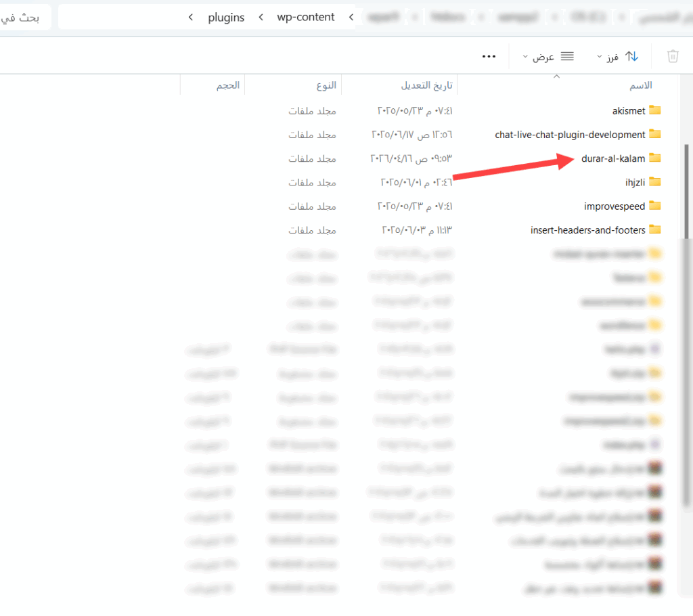Open the three-dots more options menu
This screenshot has width=693, height=616.
coord(489,56)
